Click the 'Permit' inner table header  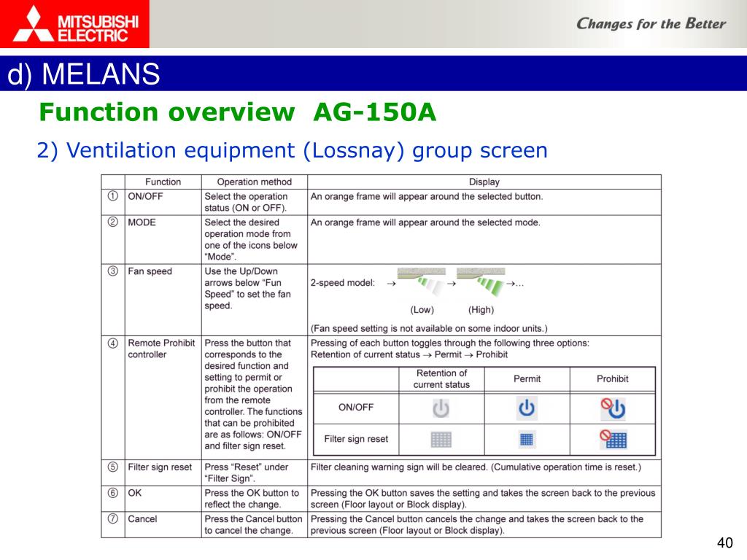point(527,378)
